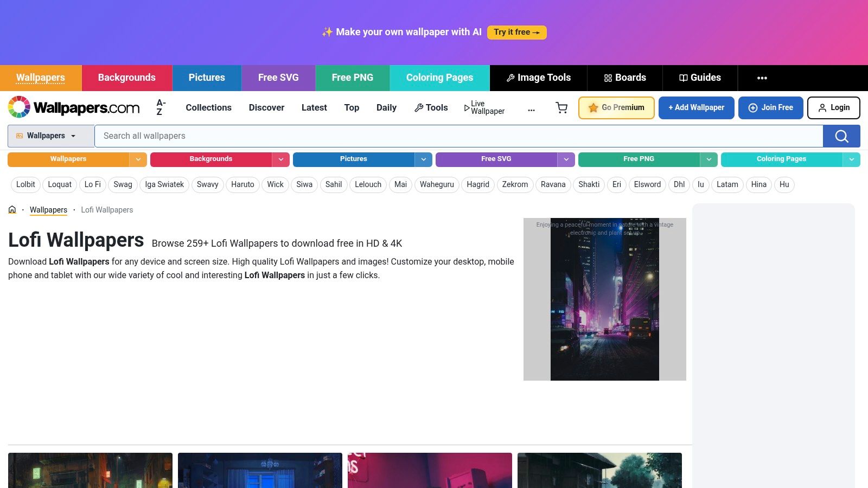Click the Try it free button

click(x=517, y=33)
